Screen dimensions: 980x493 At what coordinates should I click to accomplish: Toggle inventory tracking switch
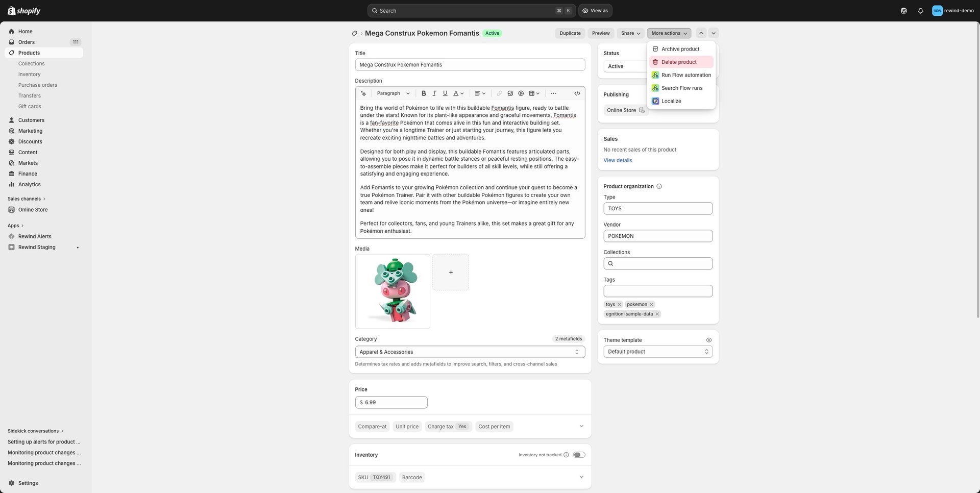[579, 455]
